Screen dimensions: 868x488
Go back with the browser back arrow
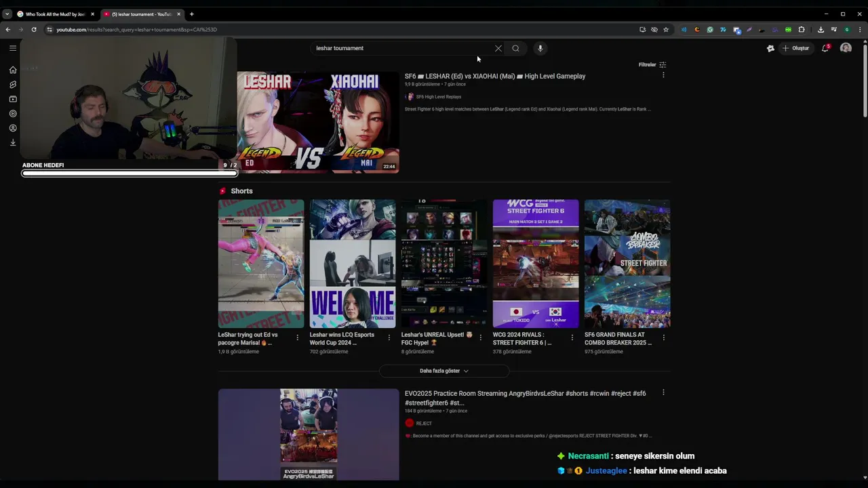click(x=8, y=30)
